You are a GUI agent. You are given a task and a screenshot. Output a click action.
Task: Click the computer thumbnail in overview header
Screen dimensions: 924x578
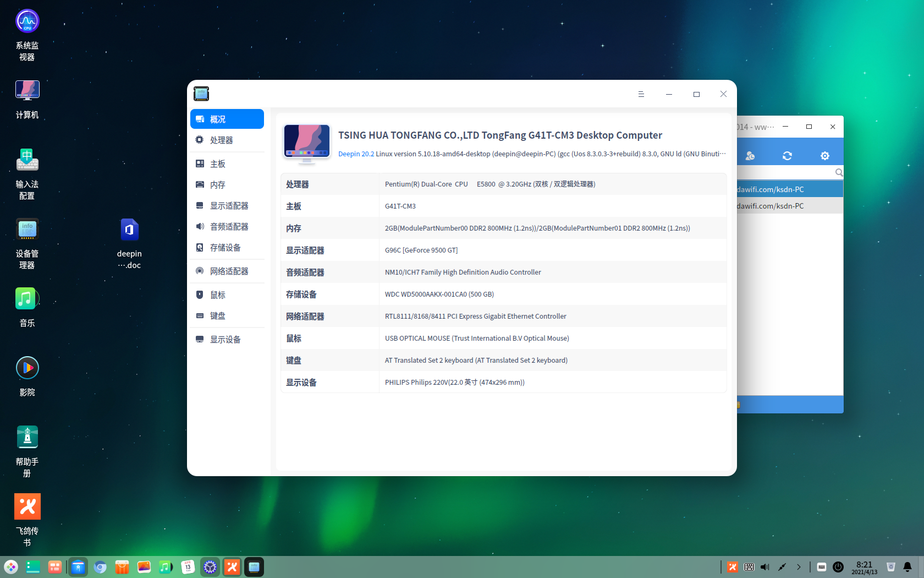coord(306,144)
